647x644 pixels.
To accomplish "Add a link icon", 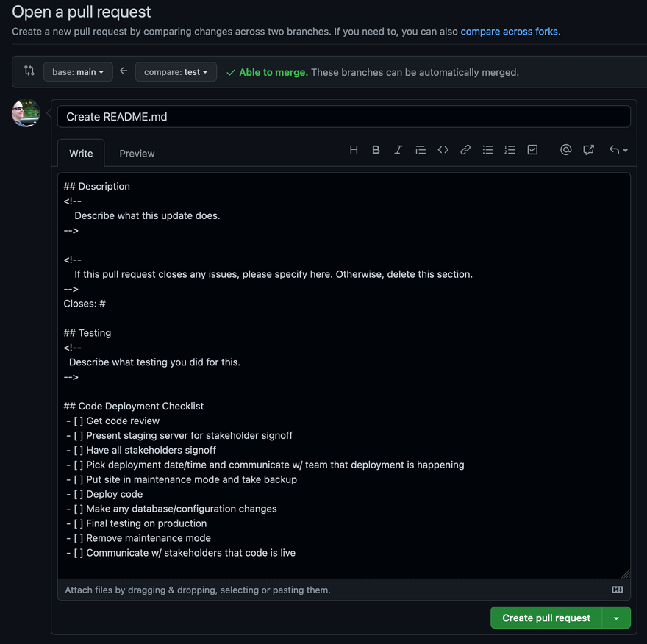I will tap(465, 150).
